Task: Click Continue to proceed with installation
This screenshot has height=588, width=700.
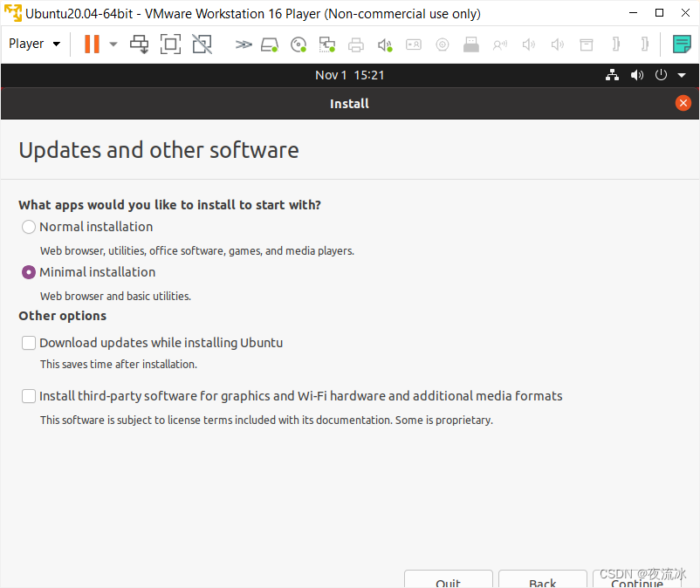Action: pyautogui.click(x=637, y=579)
